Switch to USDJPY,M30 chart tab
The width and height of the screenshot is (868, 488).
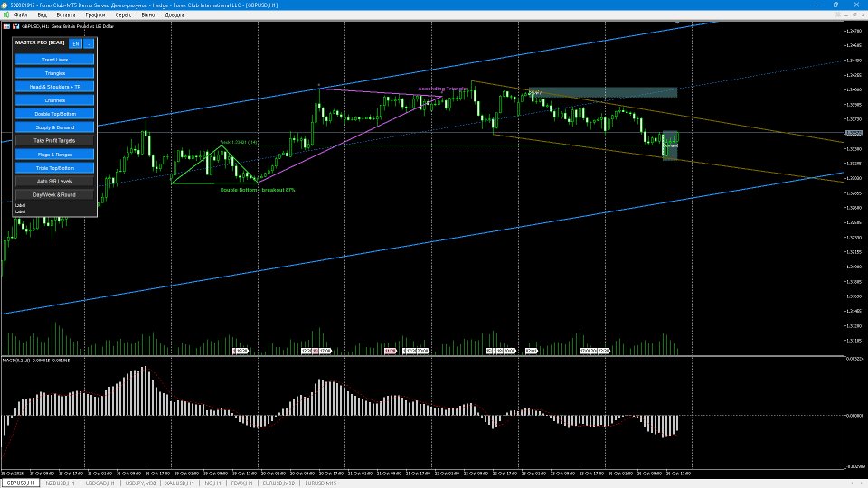click(x=141, y=483)
